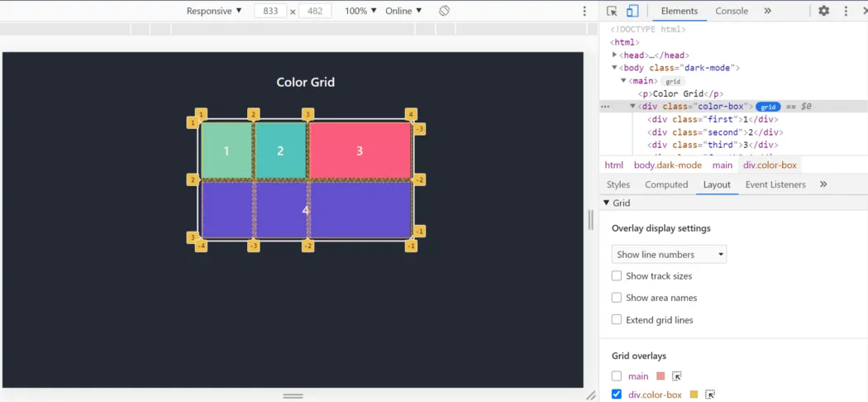Switch to the Console tab

[x=732, y=11]
